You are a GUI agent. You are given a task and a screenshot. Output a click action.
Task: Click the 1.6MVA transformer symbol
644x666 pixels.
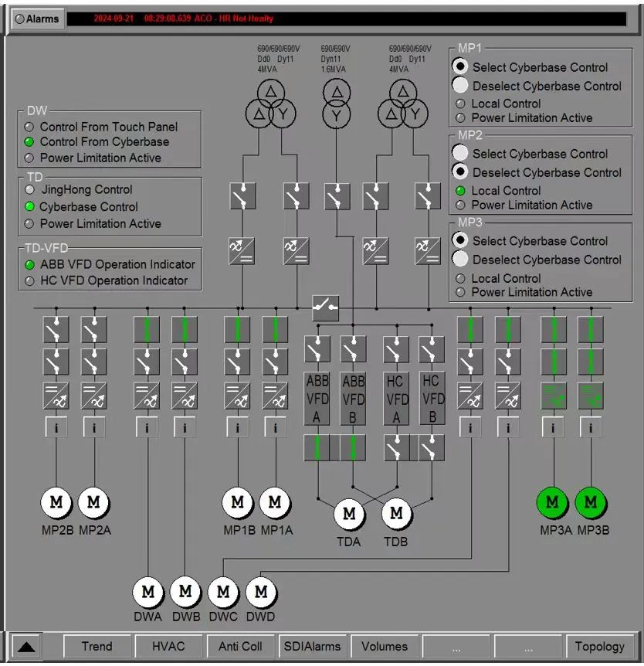(x=336, y=104)
